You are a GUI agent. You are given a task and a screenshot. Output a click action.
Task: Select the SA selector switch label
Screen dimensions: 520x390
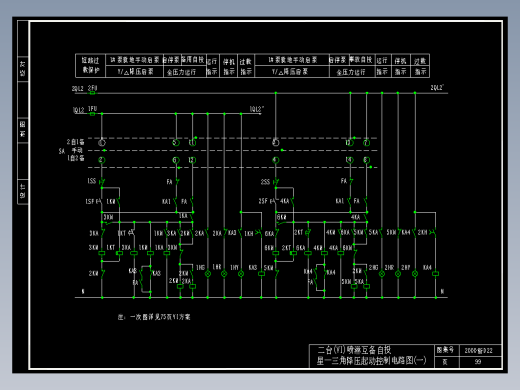(x=62, y=151)
